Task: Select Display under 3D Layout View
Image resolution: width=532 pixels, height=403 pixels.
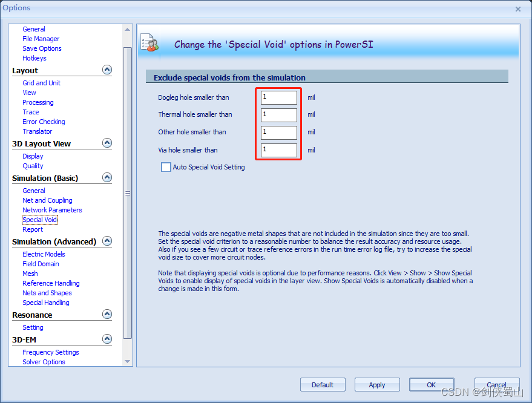Action: [x=33, y=156]
